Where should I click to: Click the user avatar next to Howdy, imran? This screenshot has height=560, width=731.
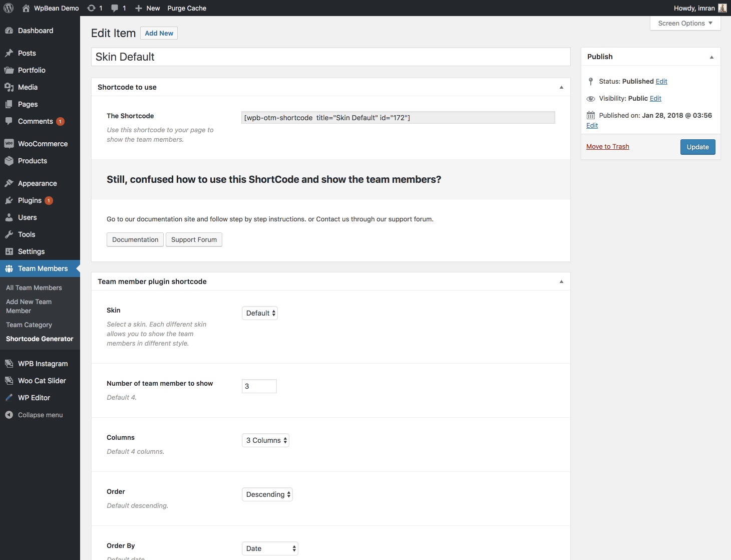722,8
